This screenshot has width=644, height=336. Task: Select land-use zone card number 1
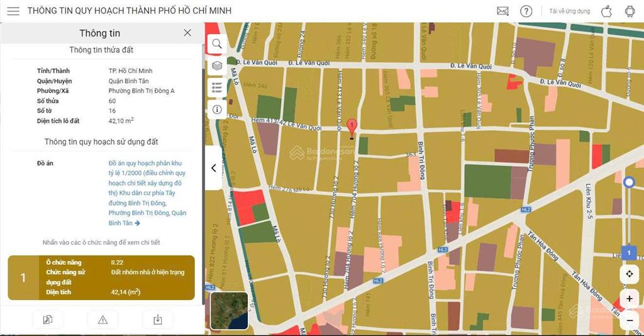[101, 277]
